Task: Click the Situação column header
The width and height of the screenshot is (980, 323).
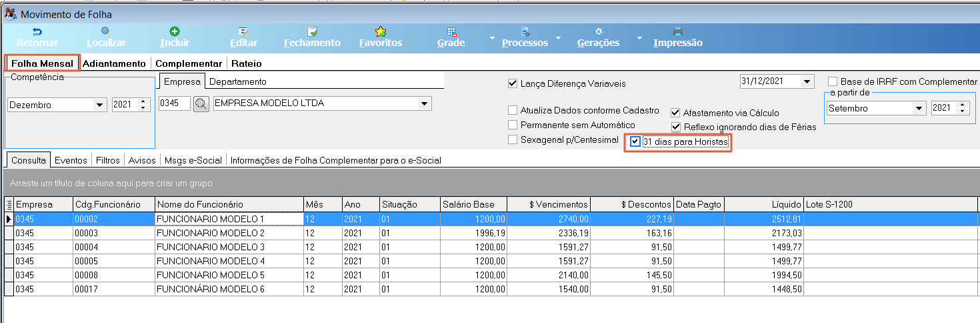Action: (x=410, y=204)
